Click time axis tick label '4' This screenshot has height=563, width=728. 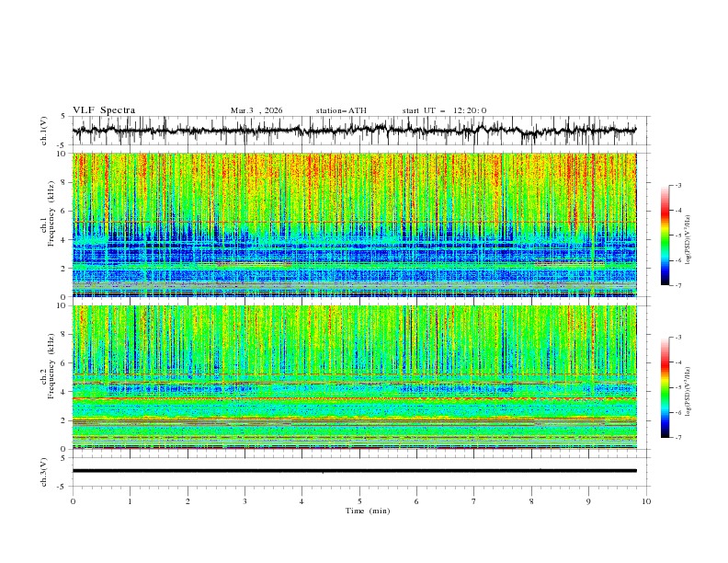[301, 501]
